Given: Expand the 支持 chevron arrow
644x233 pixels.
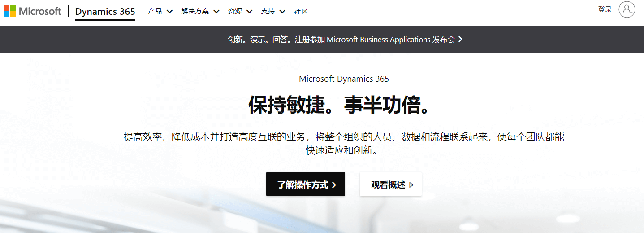Looking at the screenshot, I should 282,12.
